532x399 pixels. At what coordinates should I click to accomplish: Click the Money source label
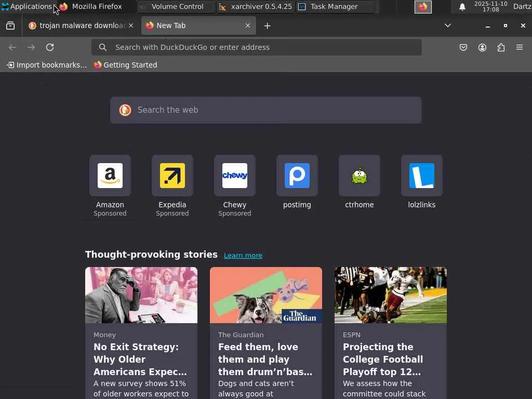[104, 335]
